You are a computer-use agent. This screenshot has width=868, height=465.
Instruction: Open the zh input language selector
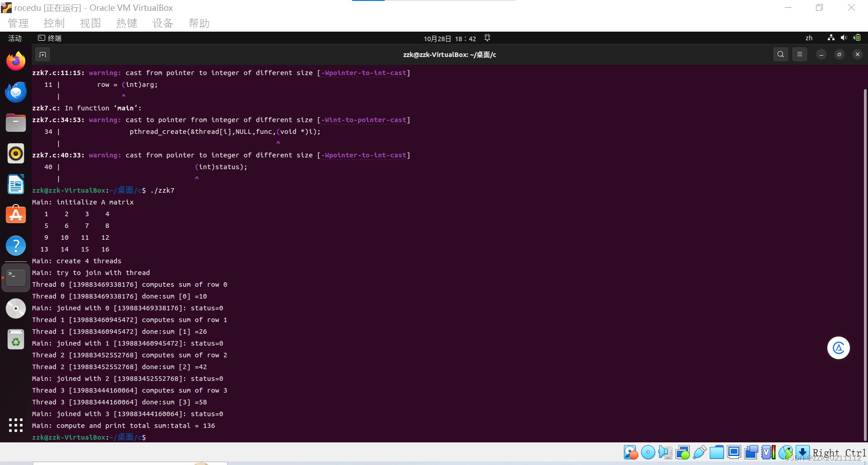[x=809, y=38]
